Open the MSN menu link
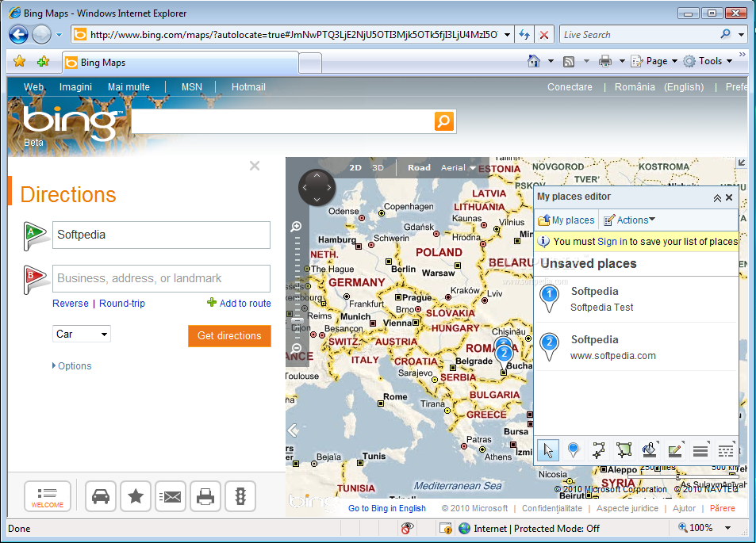756x543 pixels. click(x=192, y=87)
